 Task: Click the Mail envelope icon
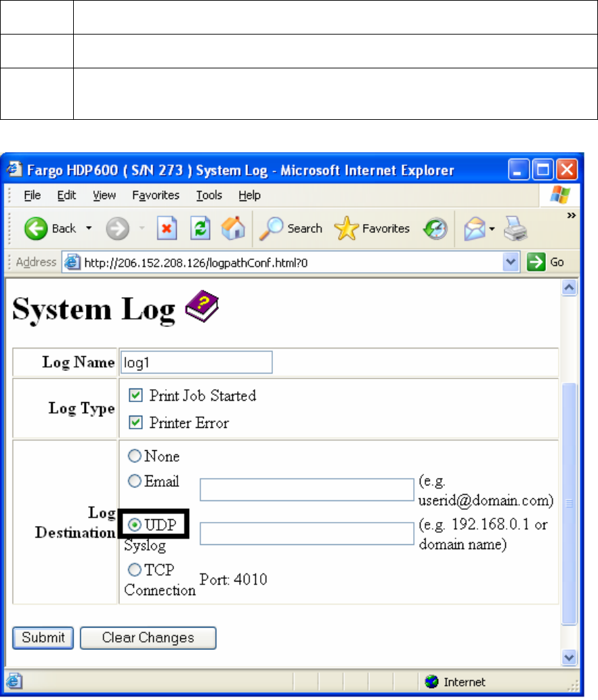click(475, 229)
